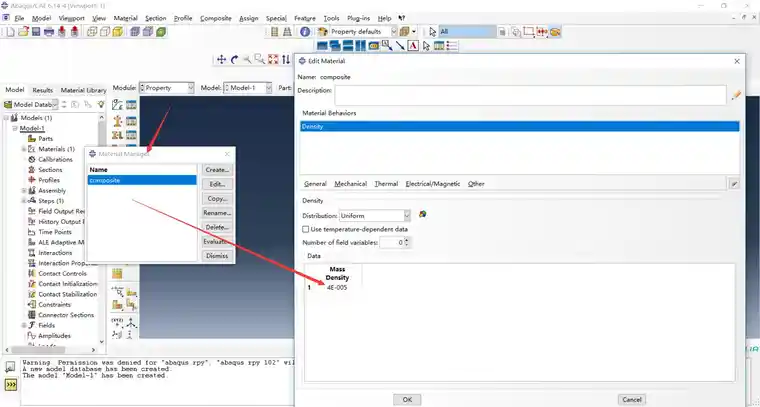Collapse the Models (1) tree node
Viewport: 760px width, 407px height.
click(x=6, y=118)
